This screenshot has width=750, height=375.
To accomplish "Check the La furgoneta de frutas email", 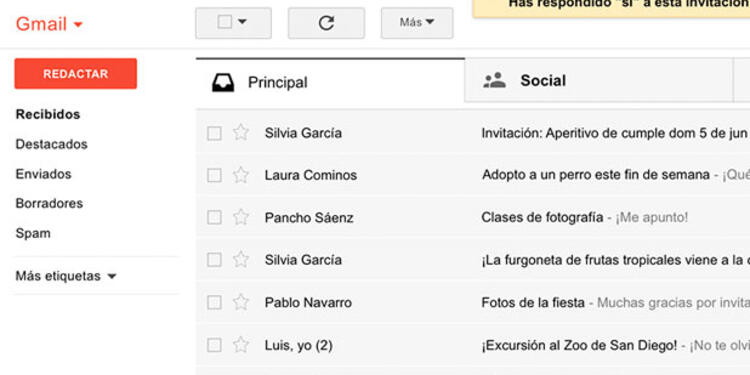I will [x=214, y=260].
